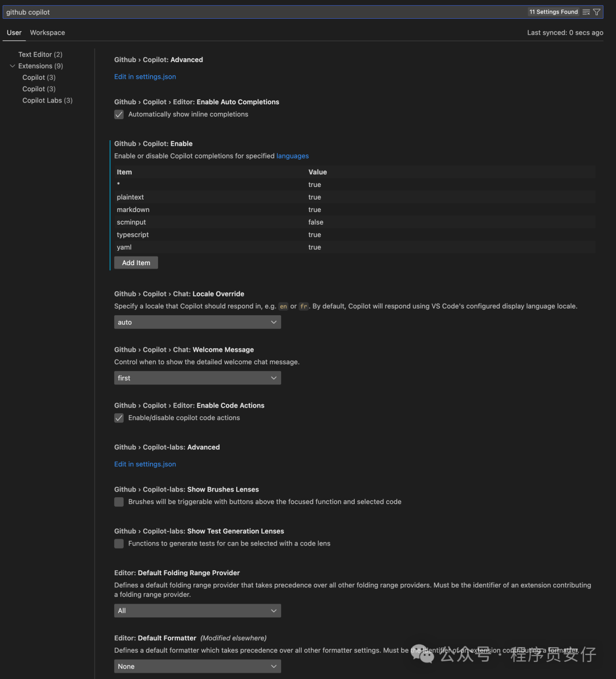Open the Welcome Message dropdown
The image size is (616, 679).
(197, 378)
